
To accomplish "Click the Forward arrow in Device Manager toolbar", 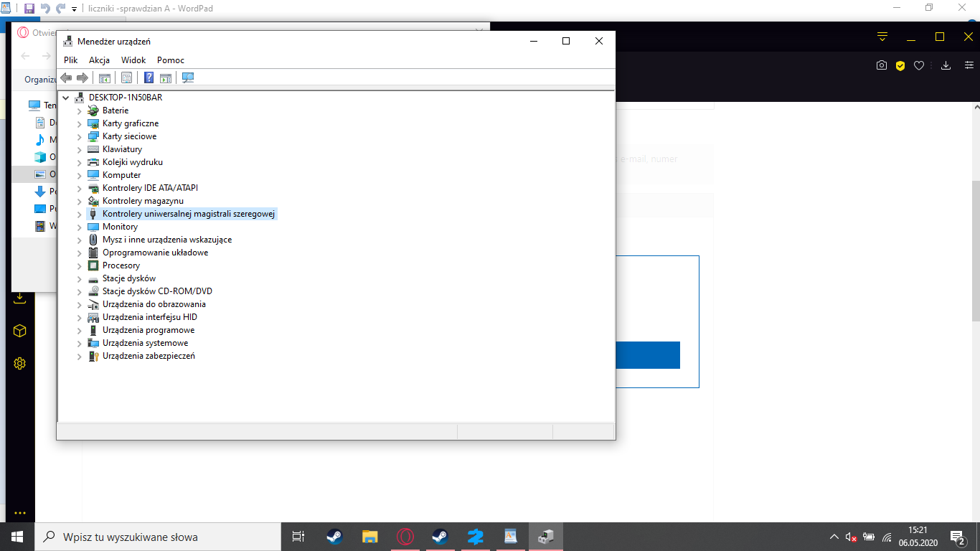I will click(83, 77).
